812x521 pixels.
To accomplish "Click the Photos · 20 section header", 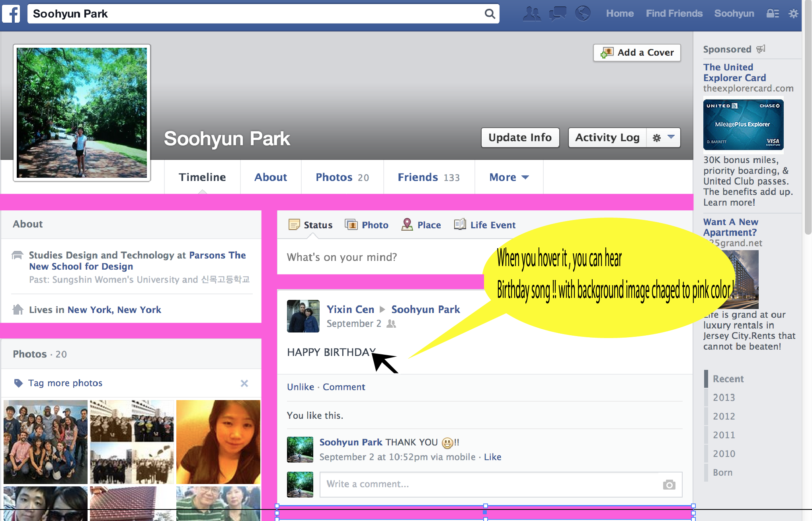I will [40, 354].
